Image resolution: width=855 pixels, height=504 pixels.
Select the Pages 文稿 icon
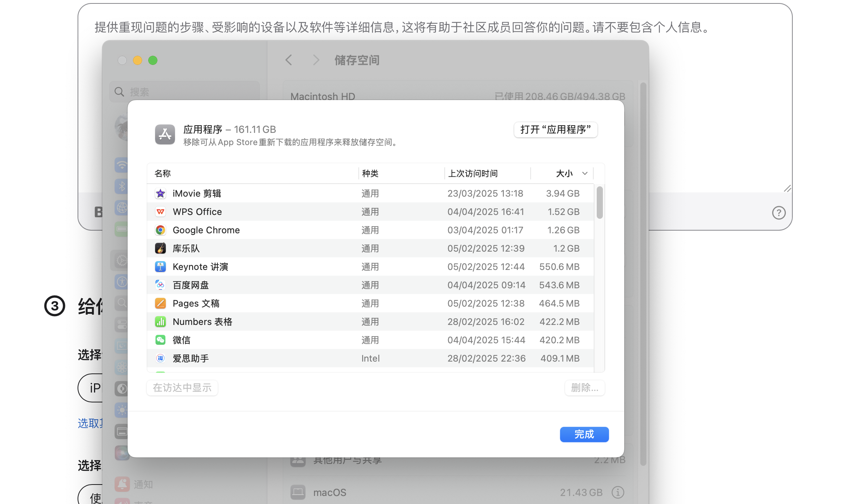[160, 304]
